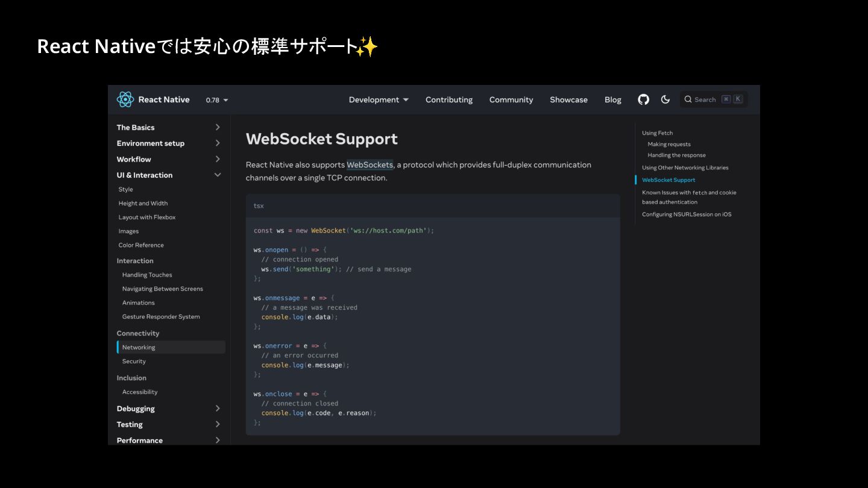This screenshot has height=488, width=868.
Task: Click the React Native brand text
Action: (x=164, y=99)
